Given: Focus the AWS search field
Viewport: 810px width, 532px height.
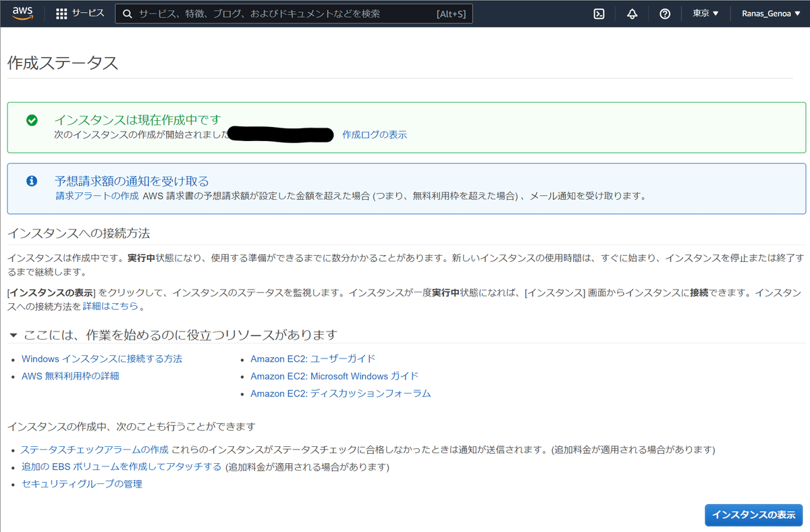Looking at the screenshot, I should (x=294, y=14).
